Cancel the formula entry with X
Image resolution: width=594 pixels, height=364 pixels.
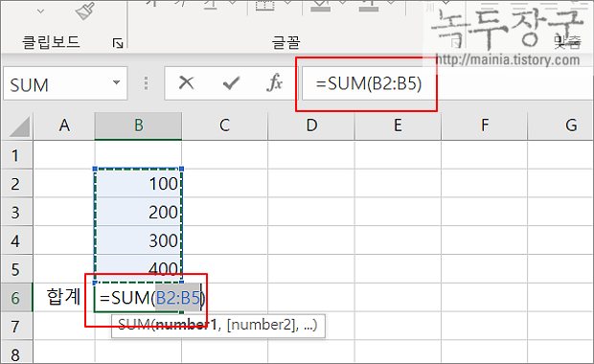(187, 82)
